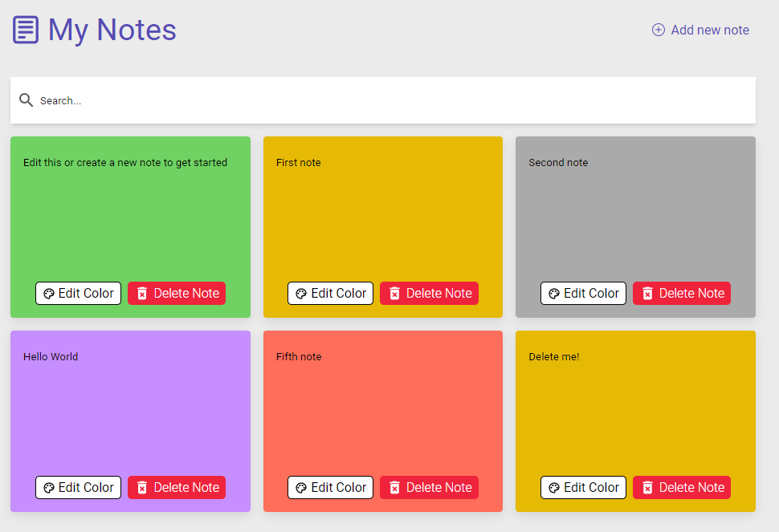779x532 pixels.
Task: Click the Delete me! note text
Action: click(554, 357)
